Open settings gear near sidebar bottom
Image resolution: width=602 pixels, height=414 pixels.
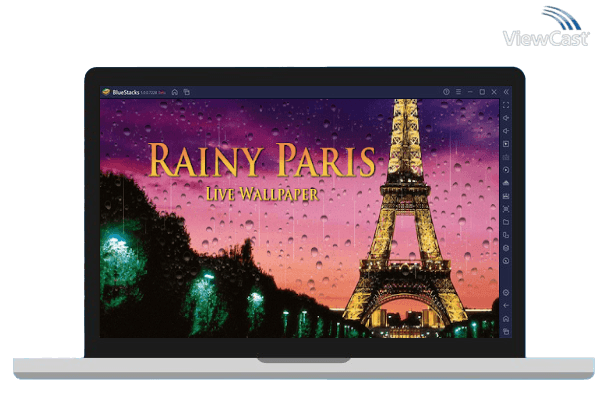click(506, 293)
